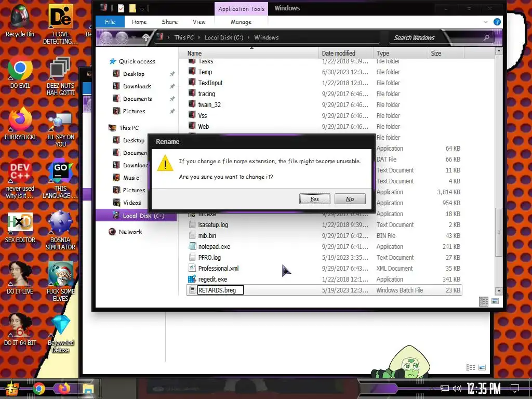
Task: Confirm the rename by clicking Yes
Action: point(314,199)
